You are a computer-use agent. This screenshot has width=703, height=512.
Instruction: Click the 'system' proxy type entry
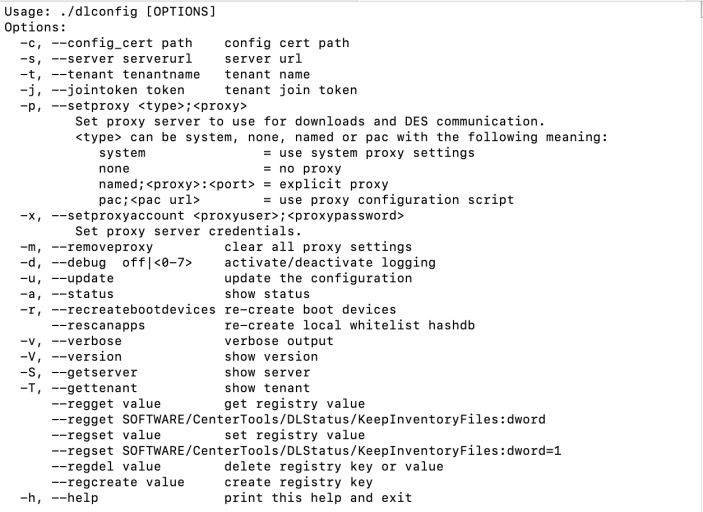(x=122, y=153)
